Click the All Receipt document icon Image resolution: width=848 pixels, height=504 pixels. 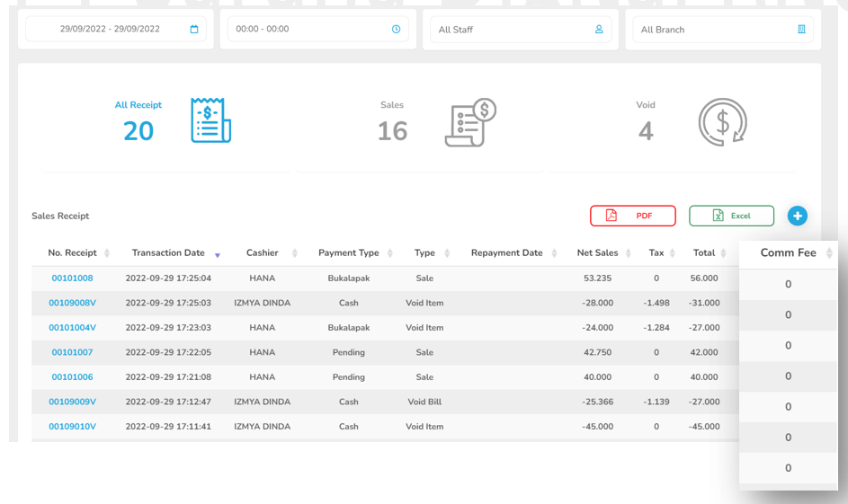pyautogui.click(x=210, y=120)
